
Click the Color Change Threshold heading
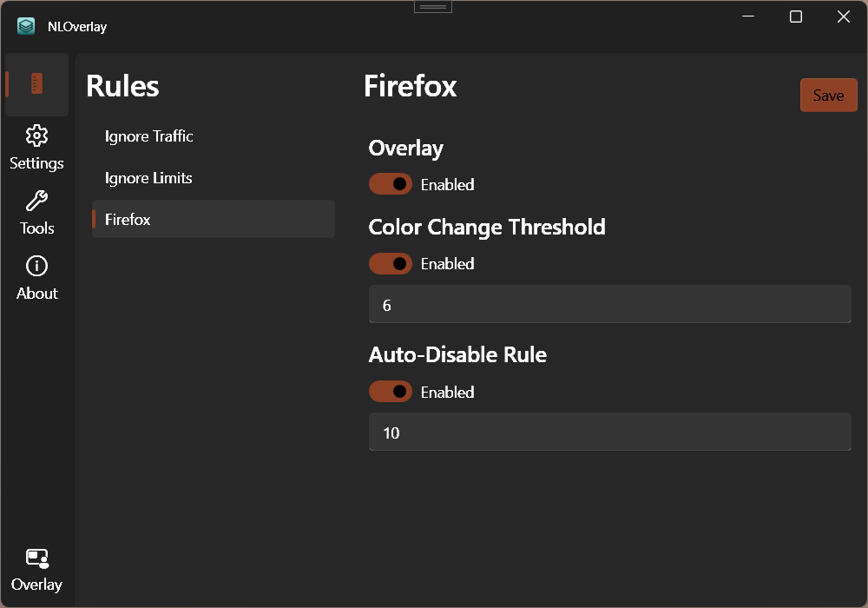point(487,227)
